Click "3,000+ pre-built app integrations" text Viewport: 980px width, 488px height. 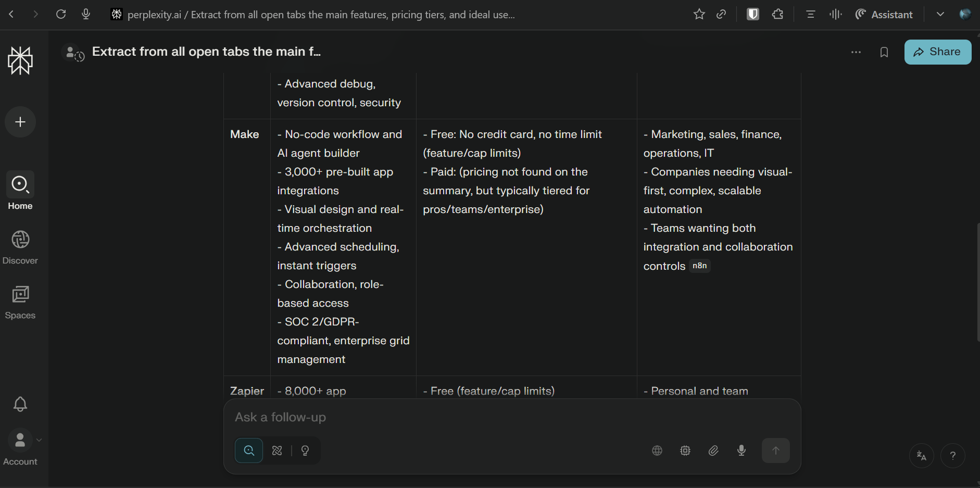(x=335, y=181)
